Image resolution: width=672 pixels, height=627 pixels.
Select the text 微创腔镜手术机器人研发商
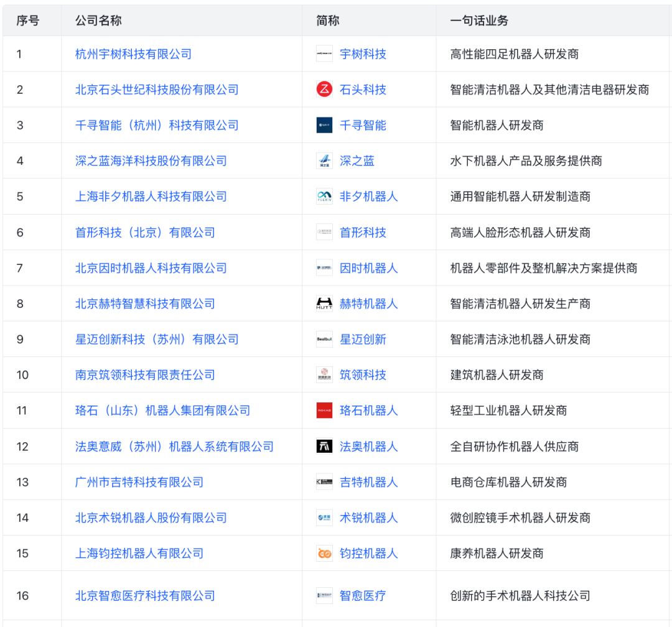point(520,518)
